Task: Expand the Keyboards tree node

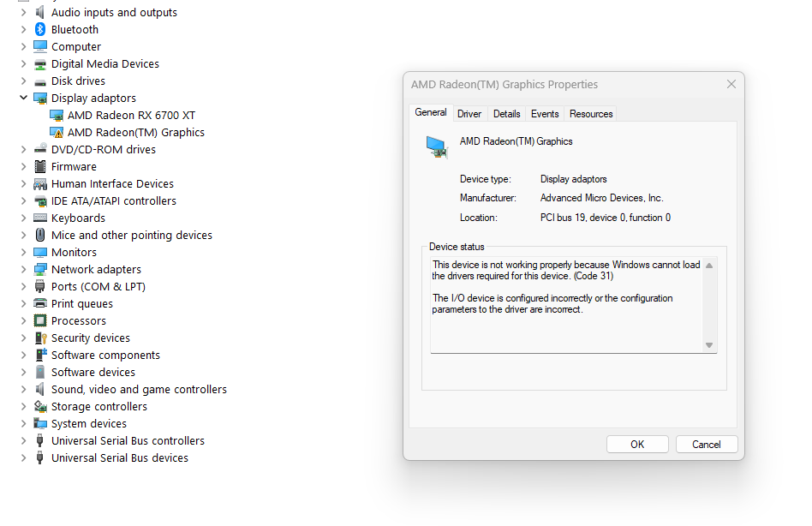Action: [23, 218]
